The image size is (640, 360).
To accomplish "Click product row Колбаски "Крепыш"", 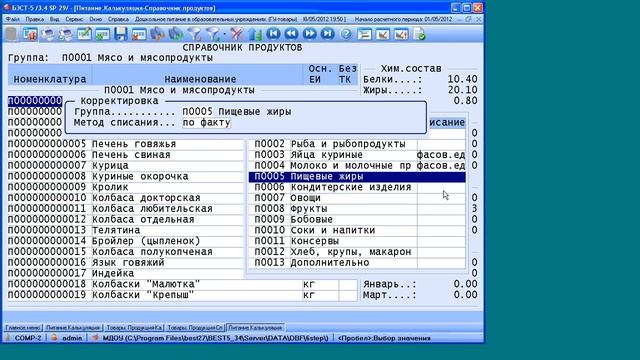I will pyautogui.click(x=182, y=295).
